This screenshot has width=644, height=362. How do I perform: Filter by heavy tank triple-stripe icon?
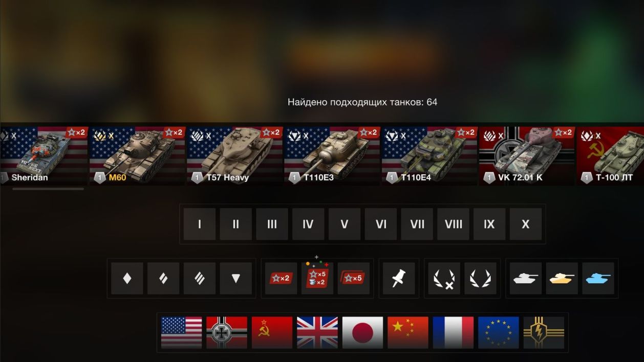(x=200, y=278)
